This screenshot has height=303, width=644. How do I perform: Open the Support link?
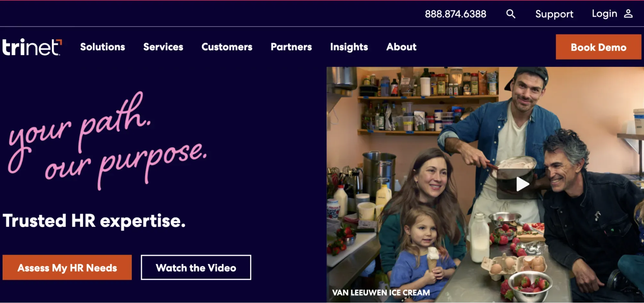554,14
